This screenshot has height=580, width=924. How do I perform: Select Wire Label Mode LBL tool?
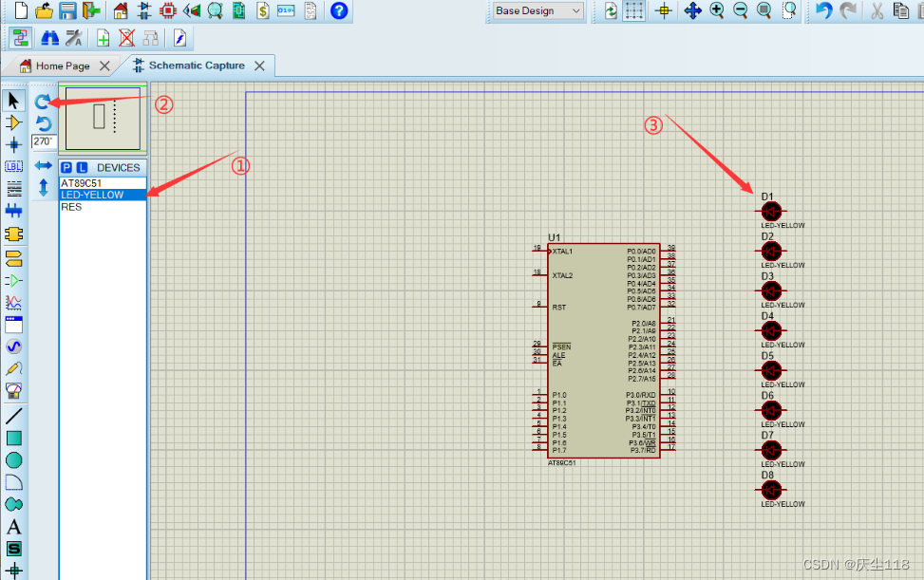[13, 167]
